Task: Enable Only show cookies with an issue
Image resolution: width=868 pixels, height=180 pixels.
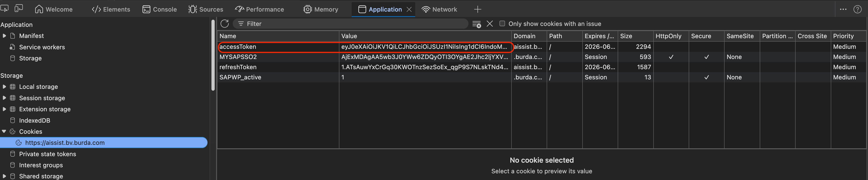Action: point(502,24)
